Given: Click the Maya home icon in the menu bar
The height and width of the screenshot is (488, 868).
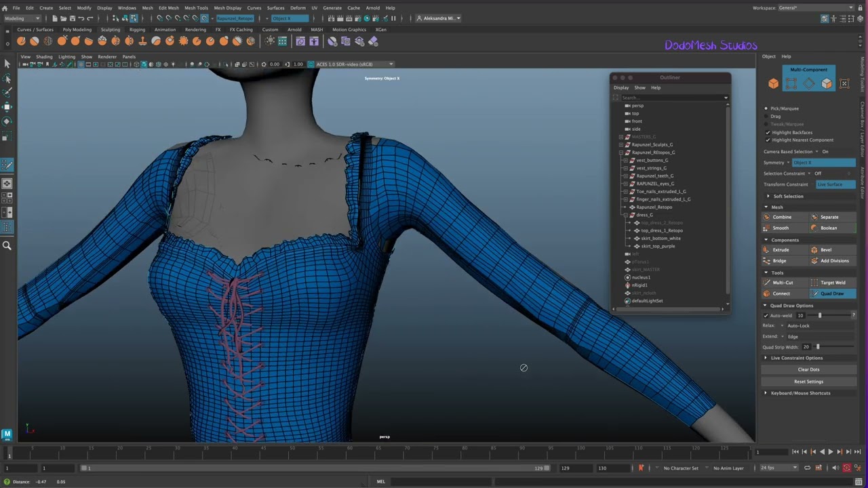Looking at the screenshot, I should (5, 8).
